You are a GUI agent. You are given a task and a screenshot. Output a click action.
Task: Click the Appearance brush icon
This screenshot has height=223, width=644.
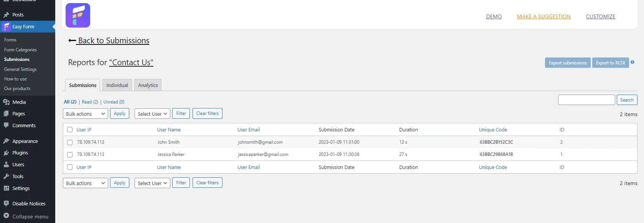coord(6,141)
